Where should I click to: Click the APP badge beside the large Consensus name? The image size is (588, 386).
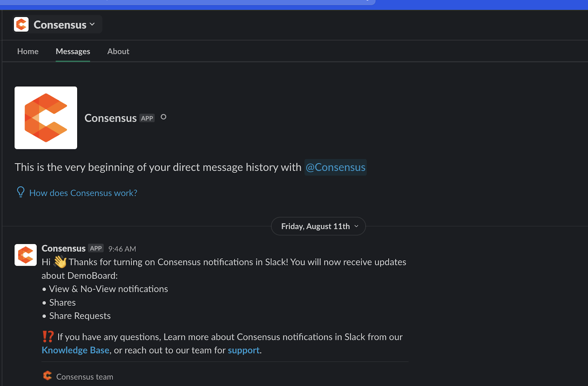pos(147,118)
